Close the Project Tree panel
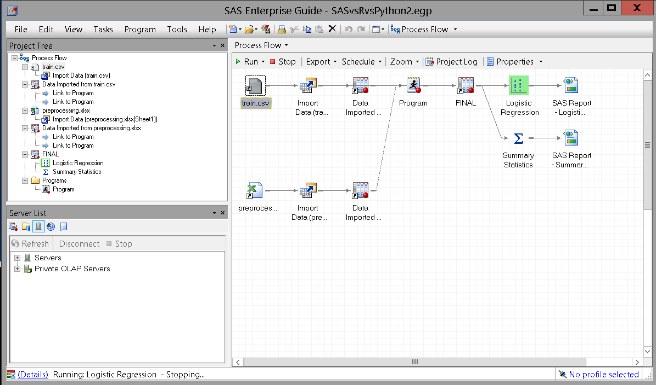Image resolution: width=656 pixels, height=385 pixels. coord(223,46)
